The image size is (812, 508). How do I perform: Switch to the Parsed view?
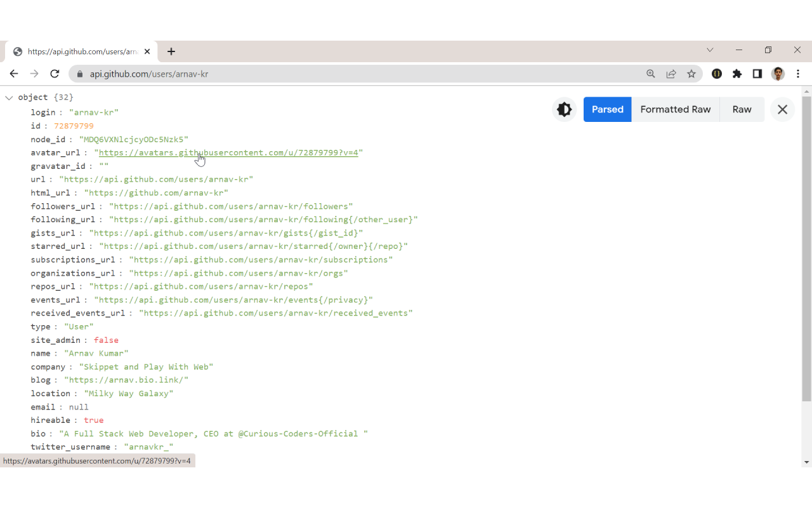[x=608, y=109]
